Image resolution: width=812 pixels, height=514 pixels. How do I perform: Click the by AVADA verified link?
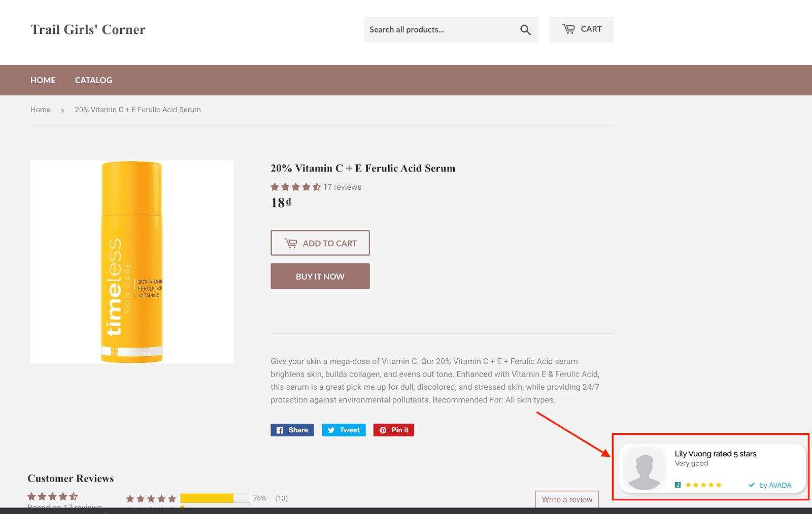click(775, 486)
